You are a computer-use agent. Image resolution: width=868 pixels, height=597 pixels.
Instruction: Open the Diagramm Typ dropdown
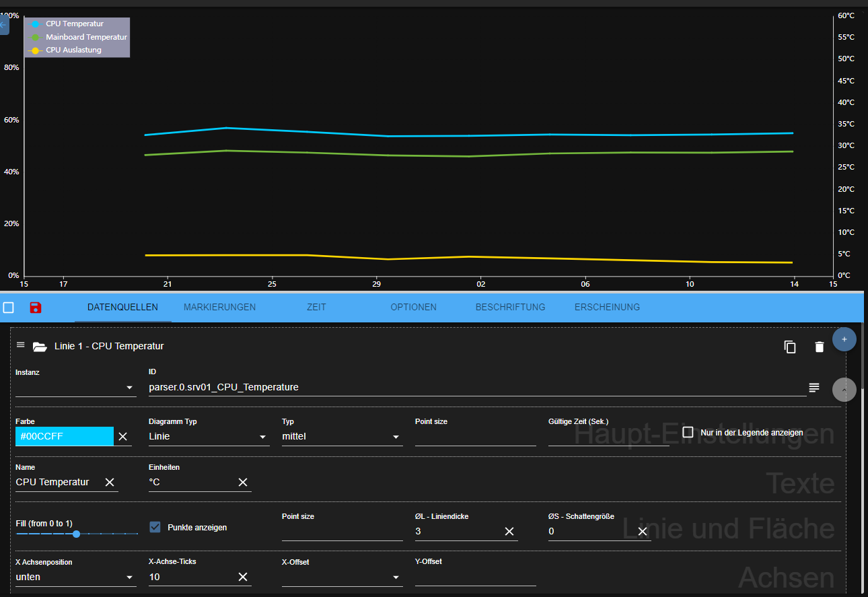(209, 437)
